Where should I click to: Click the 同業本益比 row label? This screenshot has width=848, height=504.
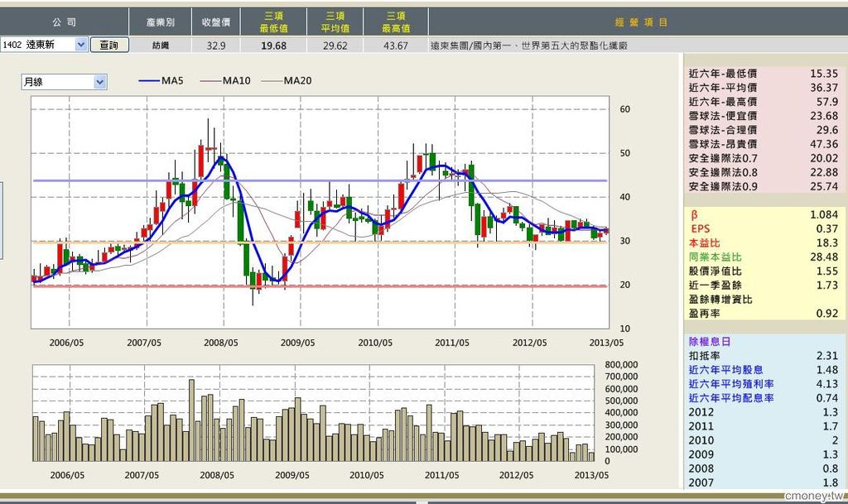(x=715, y=257)
